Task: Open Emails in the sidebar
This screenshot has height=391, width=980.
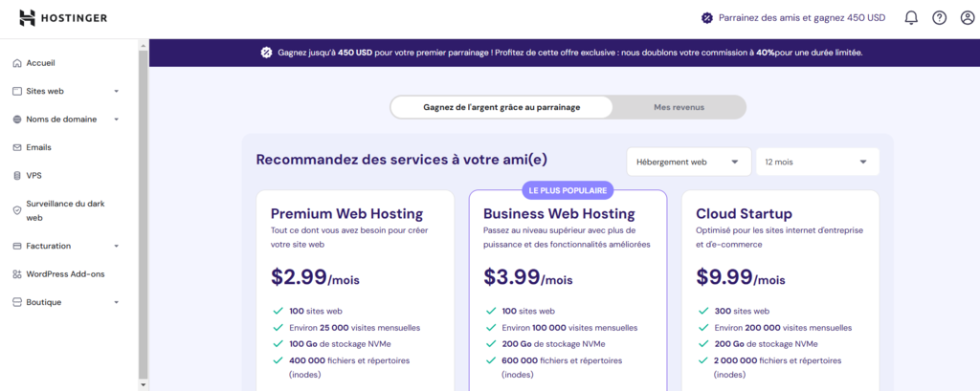Action: 38,147
